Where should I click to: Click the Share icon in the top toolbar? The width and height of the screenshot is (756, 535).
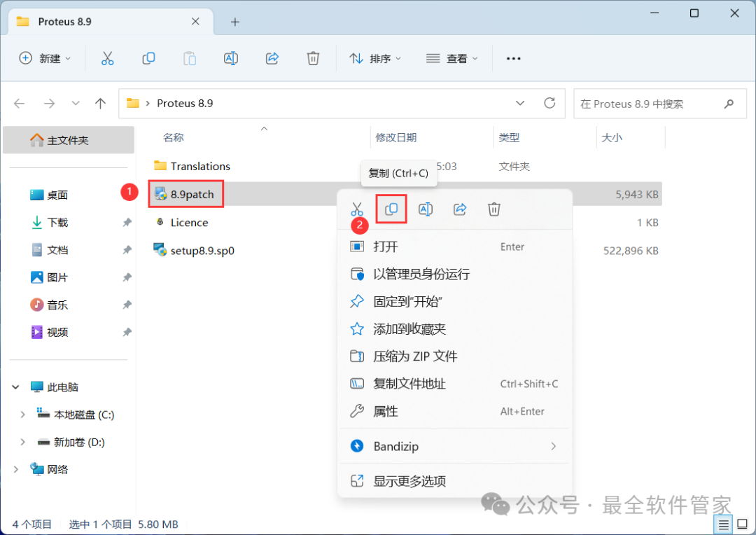[x=272, y=58]
